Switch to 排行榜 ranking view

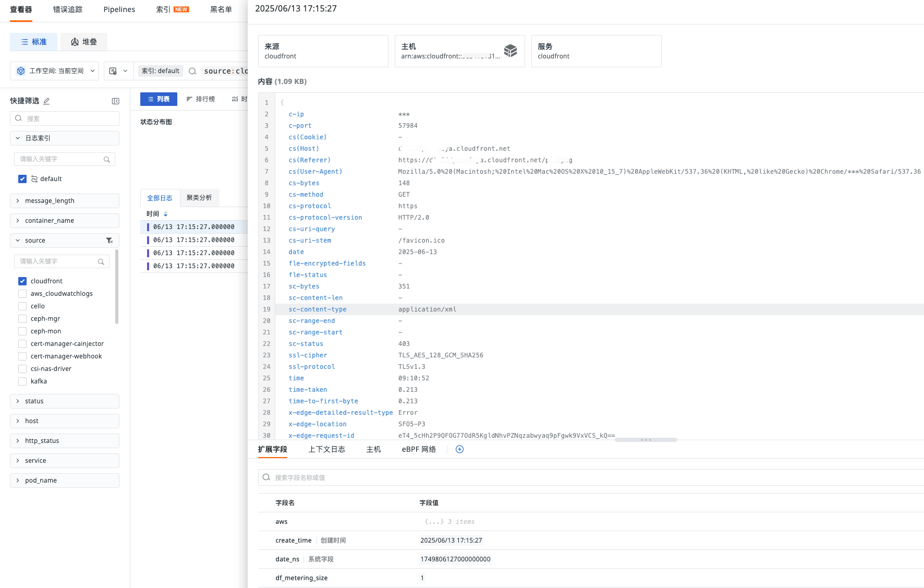[201, 99]
